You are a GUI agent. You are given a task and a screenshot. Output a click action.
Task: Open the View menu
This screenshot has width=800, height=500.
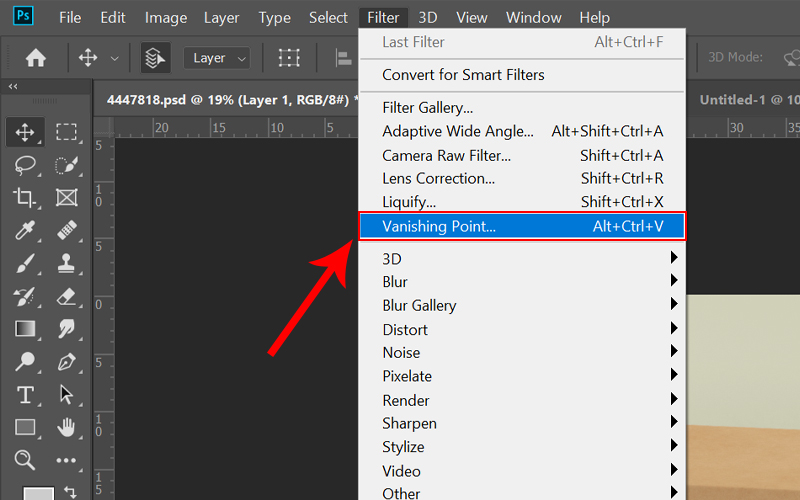[471, 18]
